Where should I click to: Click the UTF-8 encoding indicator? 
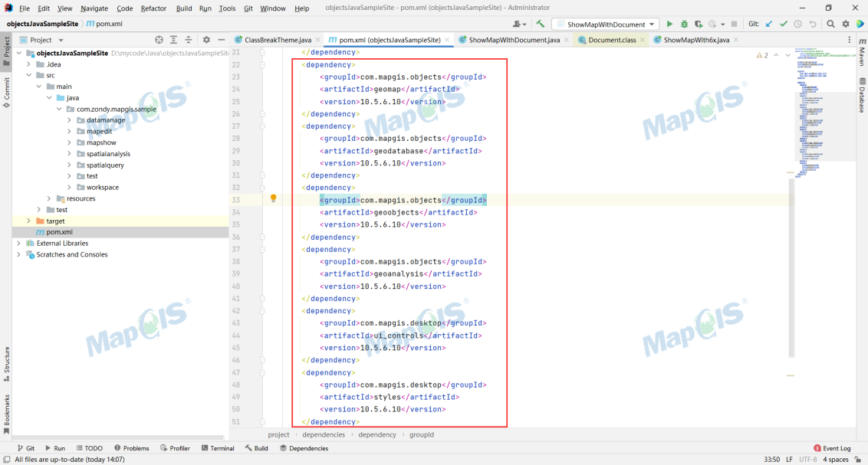click(807, 460)
